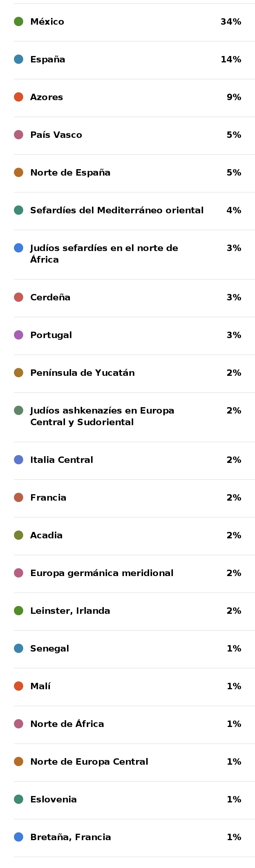Click the purple dot beside Portugal
The height and width of the screenshot is (868, 255).
pos(19,335)
